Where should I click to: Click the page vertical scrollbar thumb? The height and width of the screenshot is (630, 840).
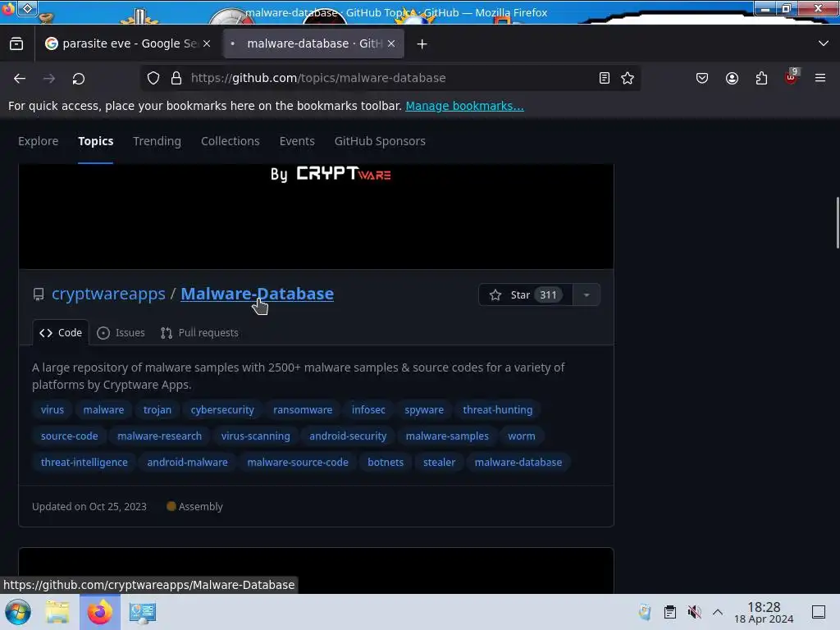[x=838, y=223]
